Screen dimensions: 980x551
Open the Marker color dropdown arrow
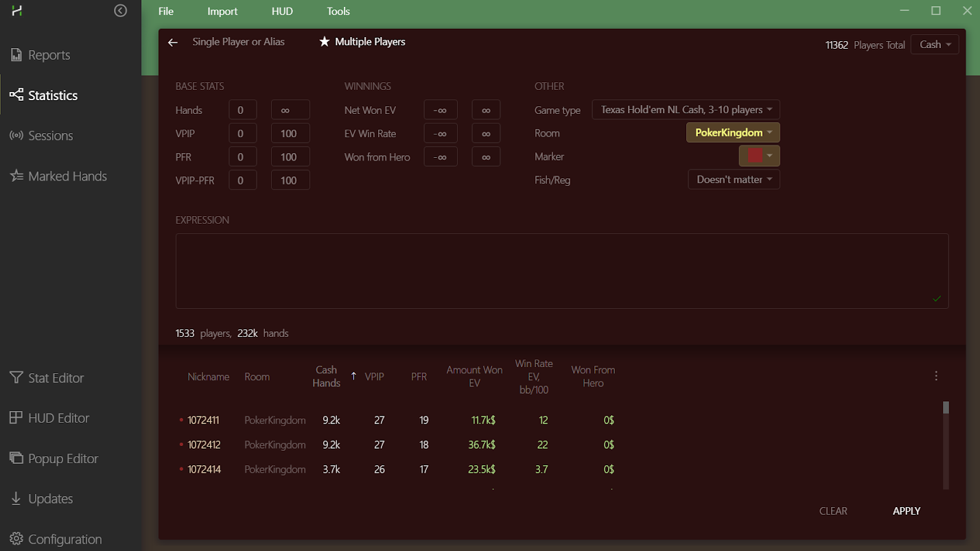tap(770, 156)
